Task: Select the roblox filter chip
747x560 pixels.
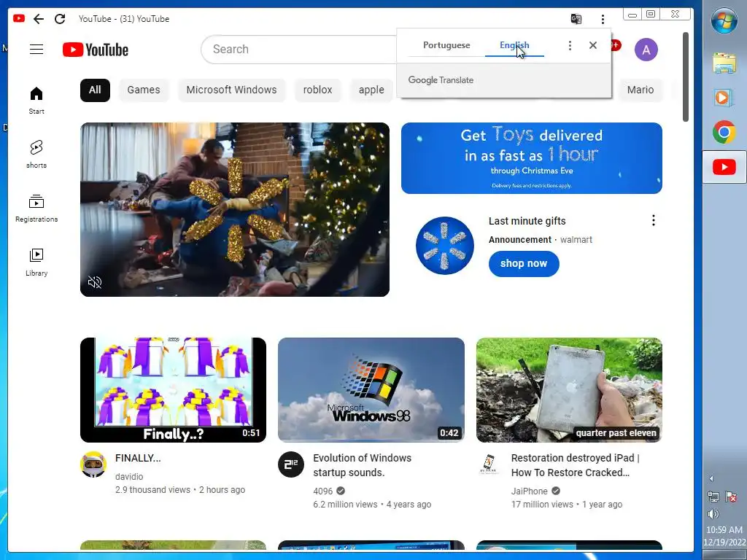Action: coord(317,90)
